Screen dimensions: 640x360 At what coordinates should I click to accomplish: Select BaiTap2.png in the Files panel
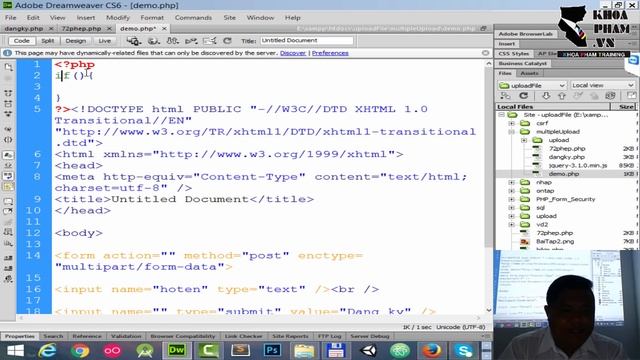tap(555, 241)
